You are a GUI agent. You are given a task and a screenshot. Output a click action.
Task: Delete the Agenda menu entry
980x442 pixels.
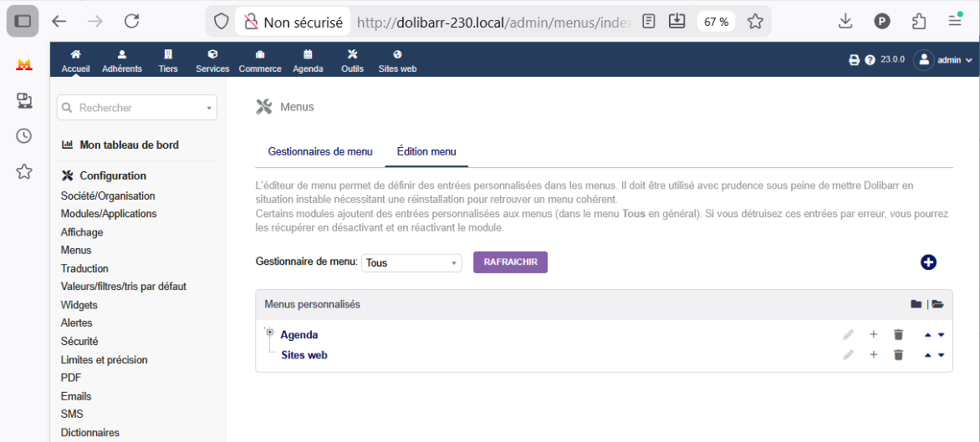tap(898, 334)
